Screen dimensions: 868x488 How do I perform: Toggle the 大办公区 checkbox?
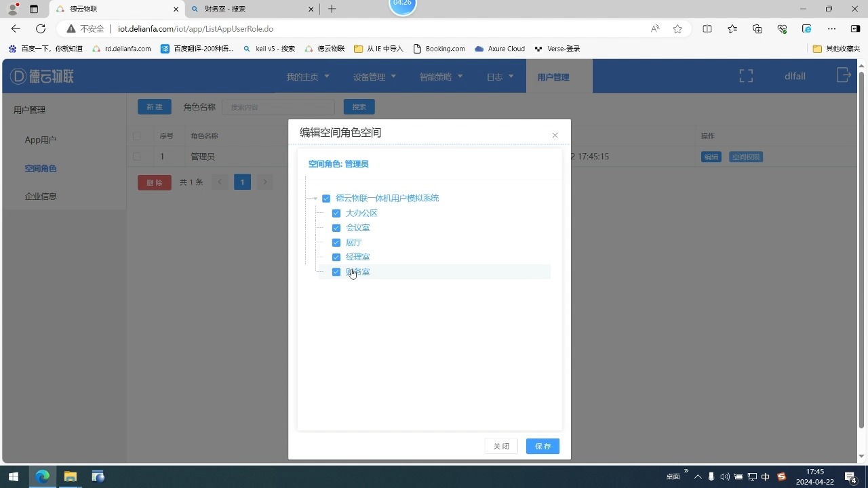pos(336,213)
